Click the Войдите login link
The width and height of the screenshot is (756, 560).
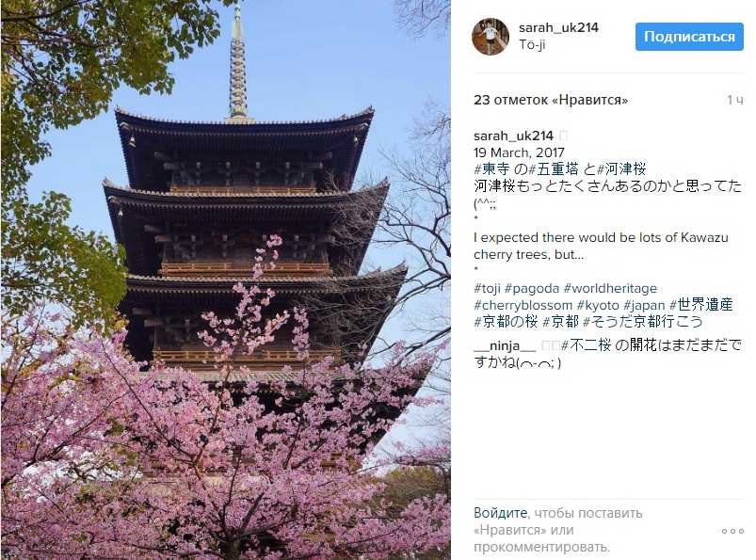(x=500, y=513)
